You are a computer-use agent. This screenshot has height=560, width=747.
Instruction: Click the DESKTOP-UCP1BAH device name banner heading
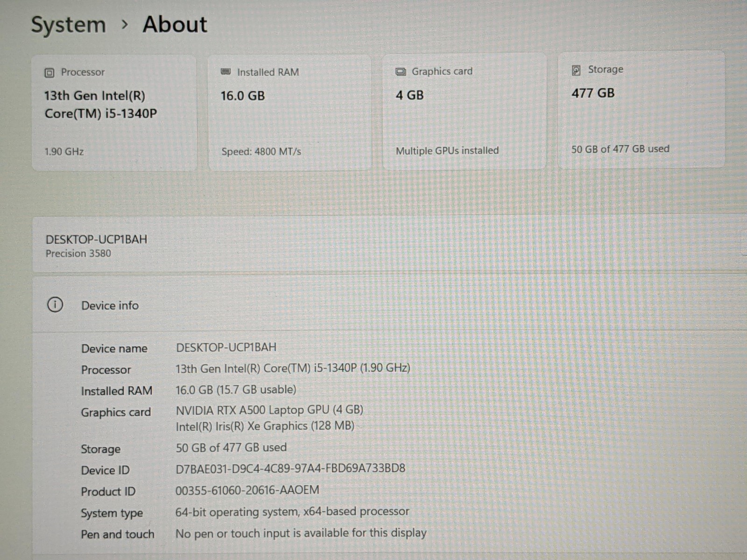(x=96, y=239)
